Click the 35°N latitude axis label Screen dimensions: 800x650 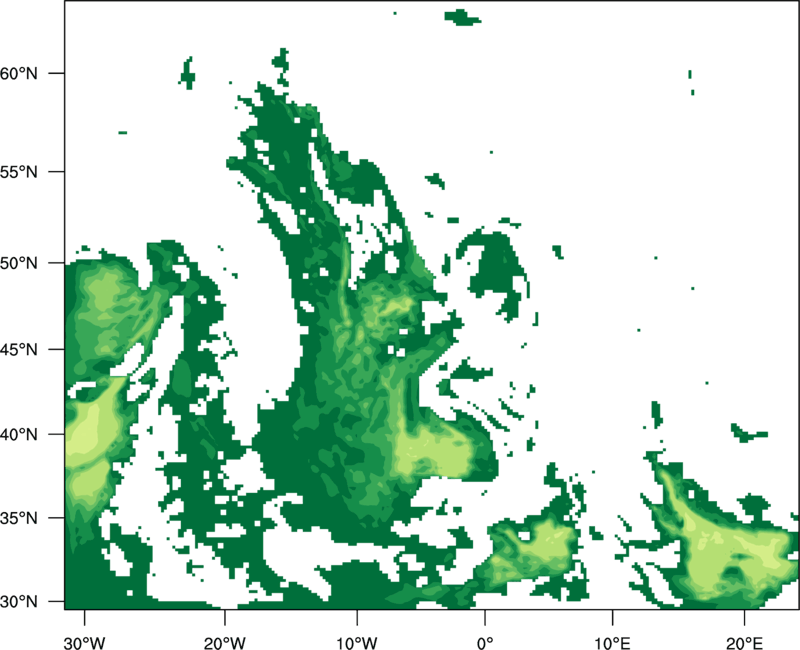click(x=19, y=518)
